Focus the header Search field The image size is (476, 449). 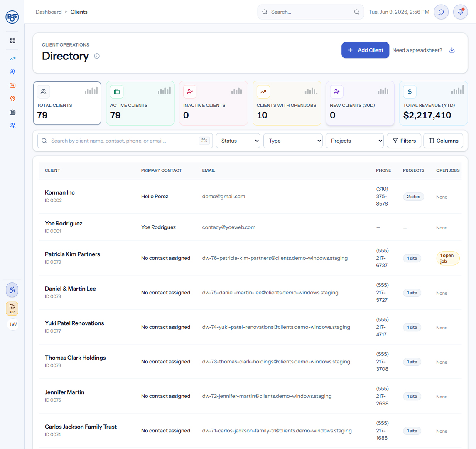coord(311,12)
